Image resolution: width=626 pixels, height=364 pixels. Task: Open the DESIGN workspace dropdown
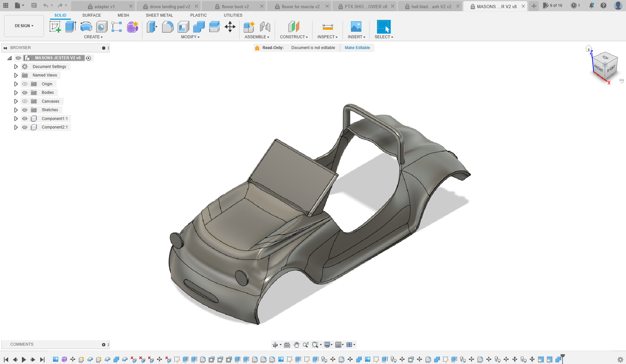pos(24,26)
